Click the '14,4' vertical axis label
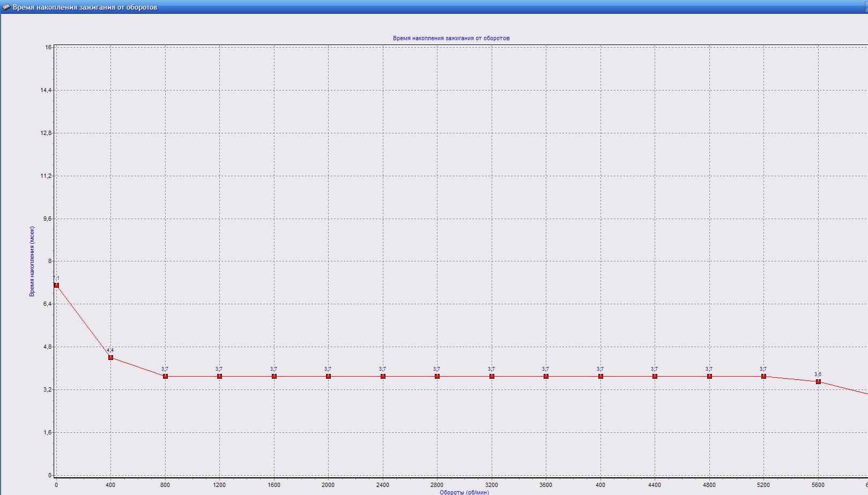 tap(46, 91)
